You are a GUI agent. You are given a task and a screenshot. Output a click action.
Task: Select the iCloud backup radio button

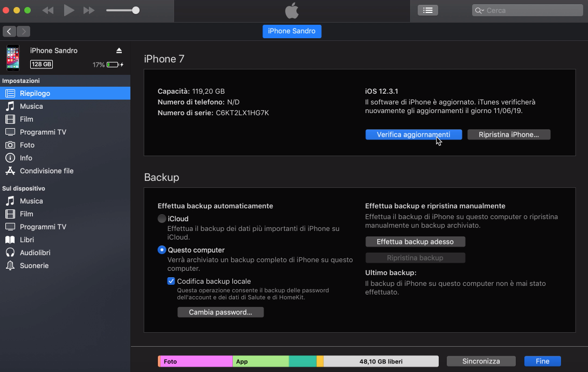pyautogui.click(x=162, y=219)
